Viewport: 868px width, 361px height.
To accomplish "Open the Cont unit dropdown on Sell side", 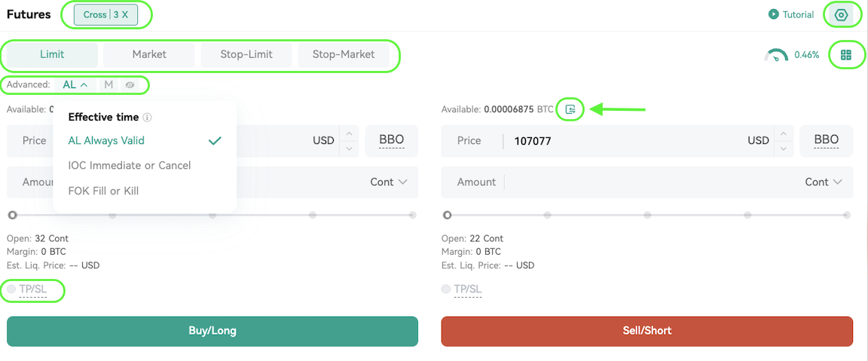I will 823,182.
